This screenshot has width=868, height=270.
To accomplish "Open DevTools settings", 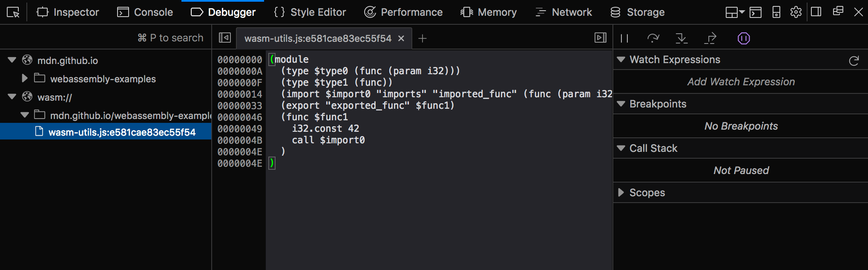I will click(796, 12).
